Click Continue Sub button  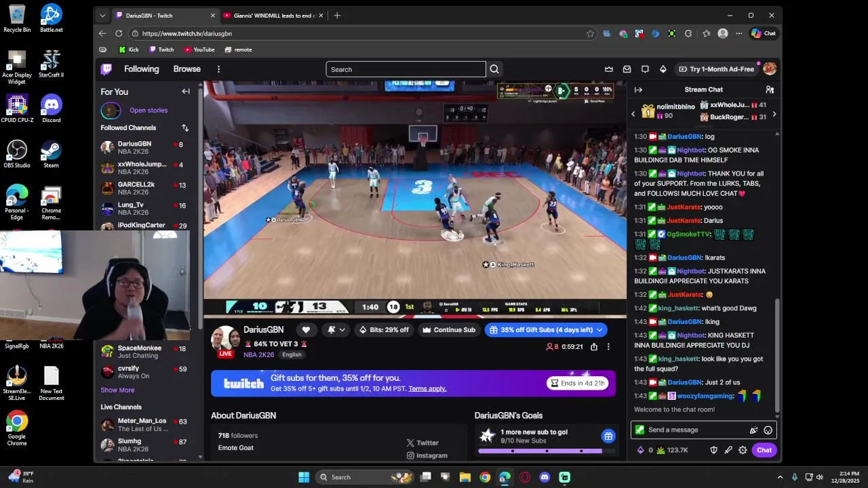pyautogui.click(x=449, y=330)
